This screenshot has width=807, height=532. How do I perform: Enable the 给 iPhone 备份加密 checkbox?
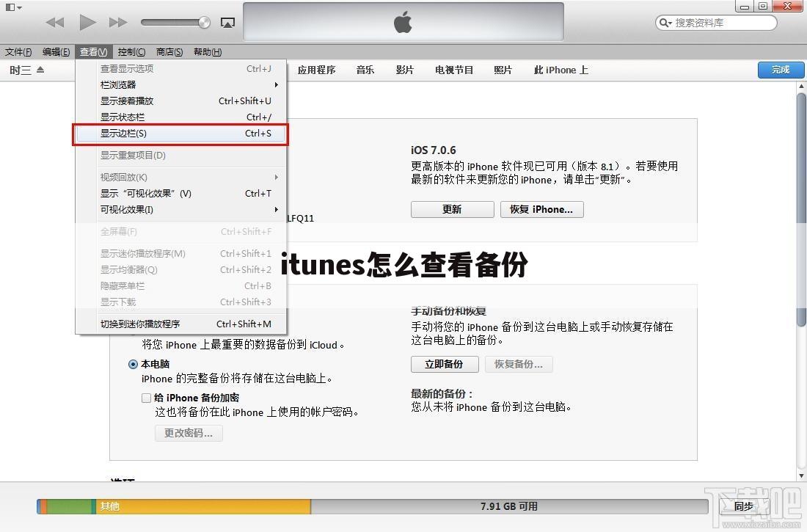(146, 398)
